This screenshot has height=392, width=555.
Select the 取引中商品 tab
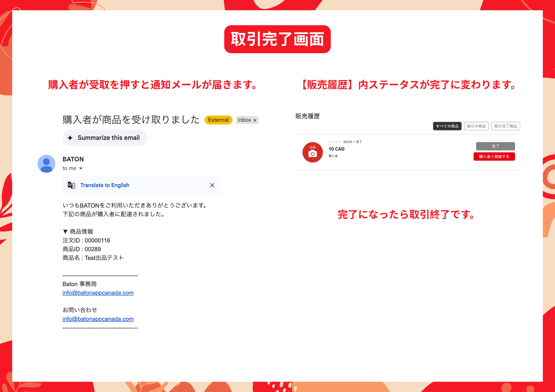pos(476,126)
